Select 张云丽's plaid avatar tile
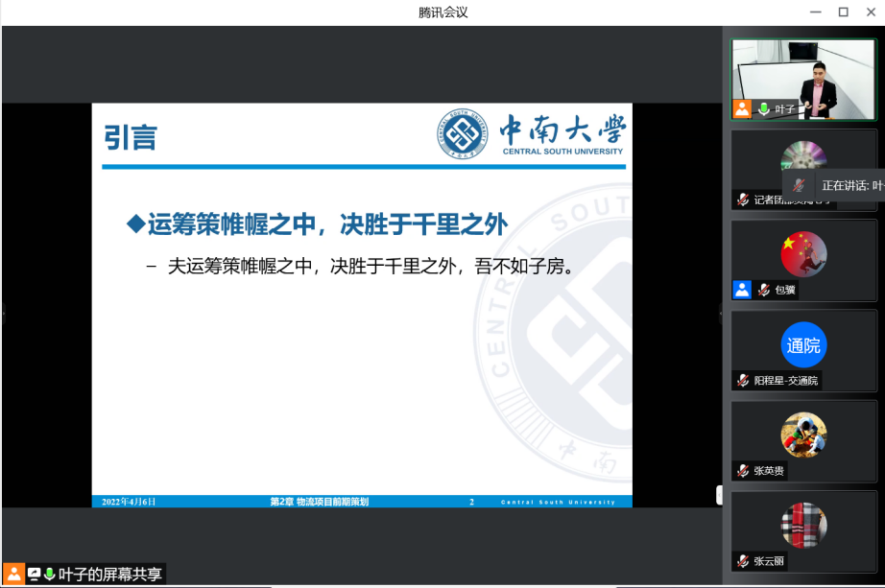This screenshot has width=885, height=588. coord(803,525)
